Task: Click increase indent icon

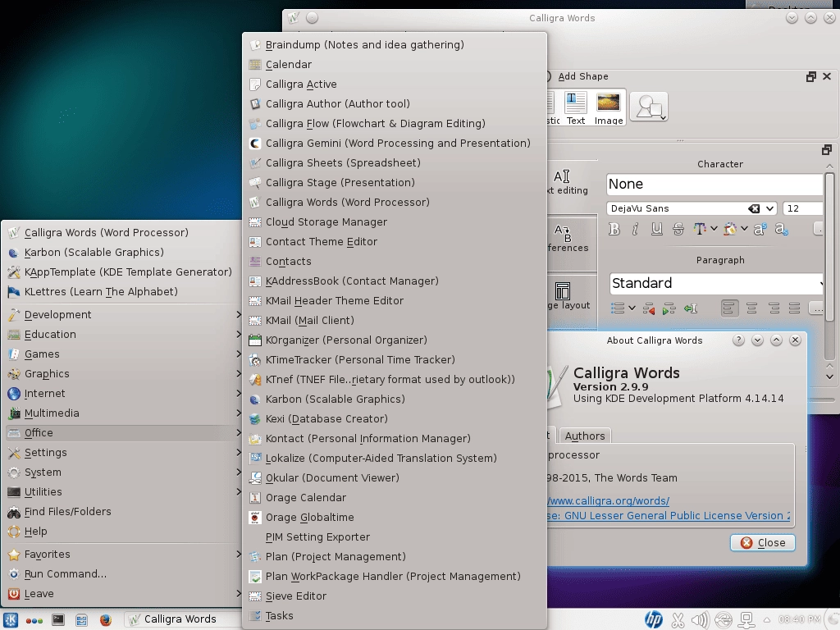Action: (669, 308)
